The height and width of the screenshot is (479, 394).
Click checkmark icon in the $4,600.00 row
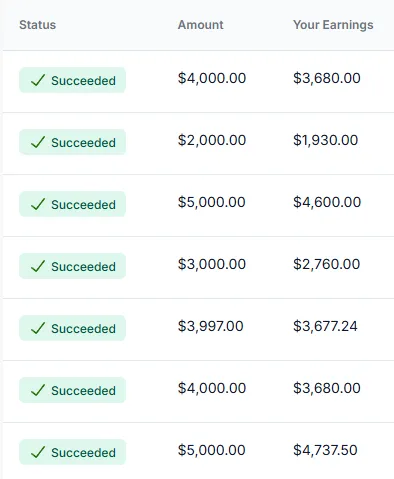(x=38, y=204)
